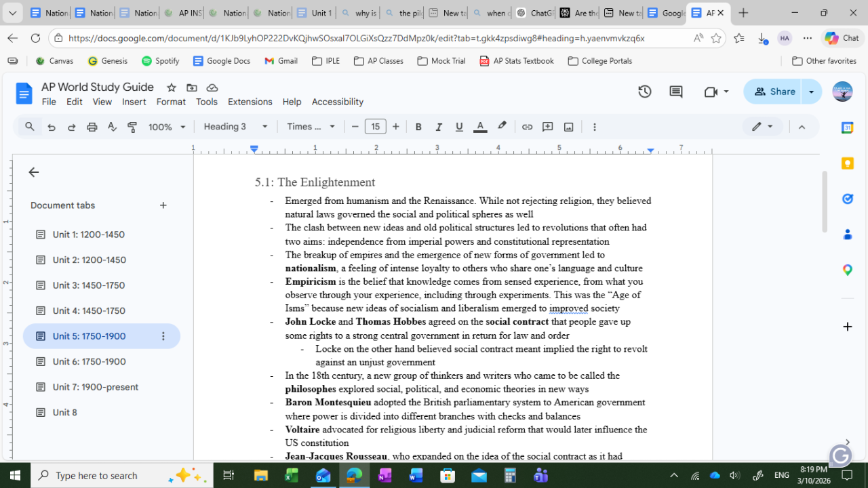Open the Accessibility menu
The height and width of the screenshot is (488, 868).
[338, 102]
